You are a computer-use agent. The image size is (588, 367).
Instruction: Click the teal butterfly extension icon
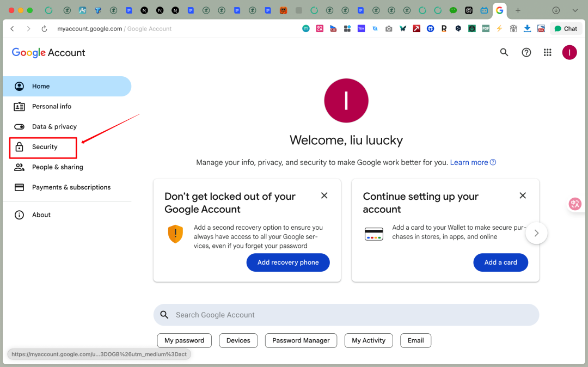[403, 28]
